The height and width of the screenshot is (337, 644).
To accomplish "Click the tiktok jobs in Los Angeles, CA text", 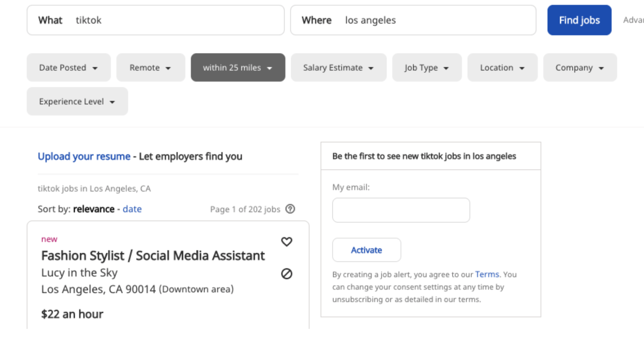I will 94,188.
